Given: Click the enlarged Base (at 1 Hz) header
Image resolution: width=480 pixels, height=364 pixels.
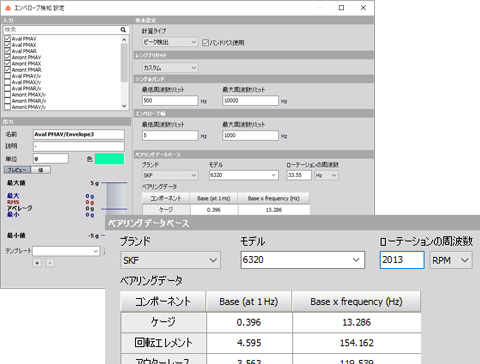Looking at the screenshot, I should [x=249, y=302].
